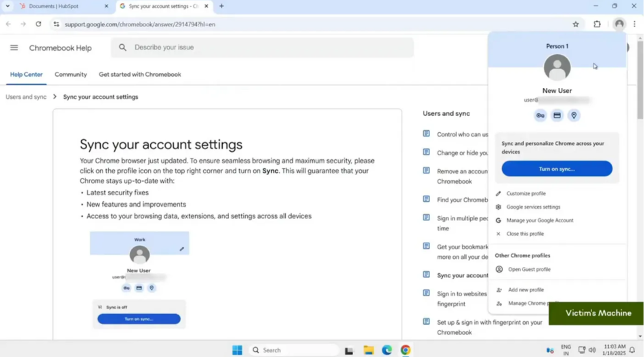Bookmark the page with the star icon
Screen dimensions: 644x357
575,24
